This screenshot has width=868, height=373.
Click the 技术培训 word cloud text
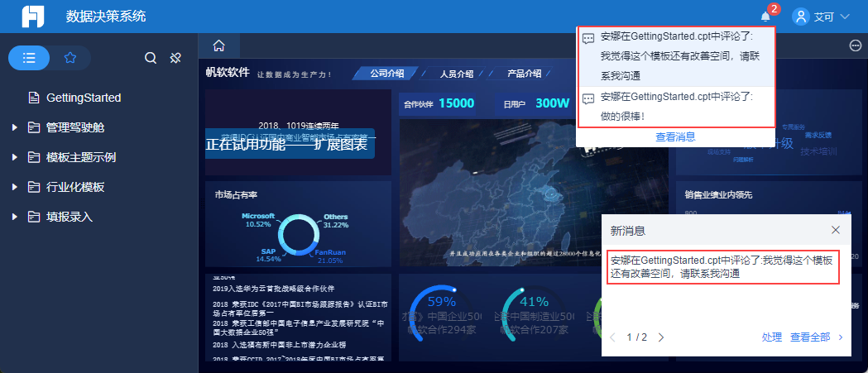pos(818,151)
